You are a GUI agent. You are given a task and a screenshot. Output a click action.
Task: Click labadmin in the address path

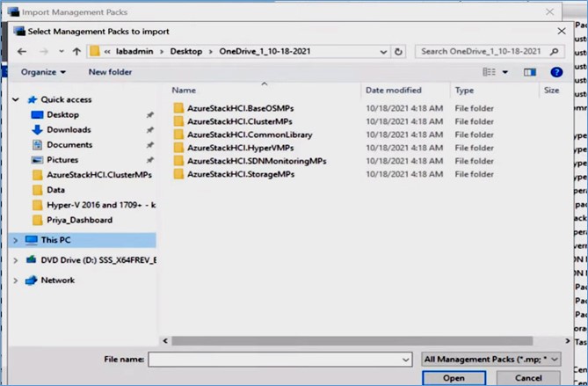134,51
